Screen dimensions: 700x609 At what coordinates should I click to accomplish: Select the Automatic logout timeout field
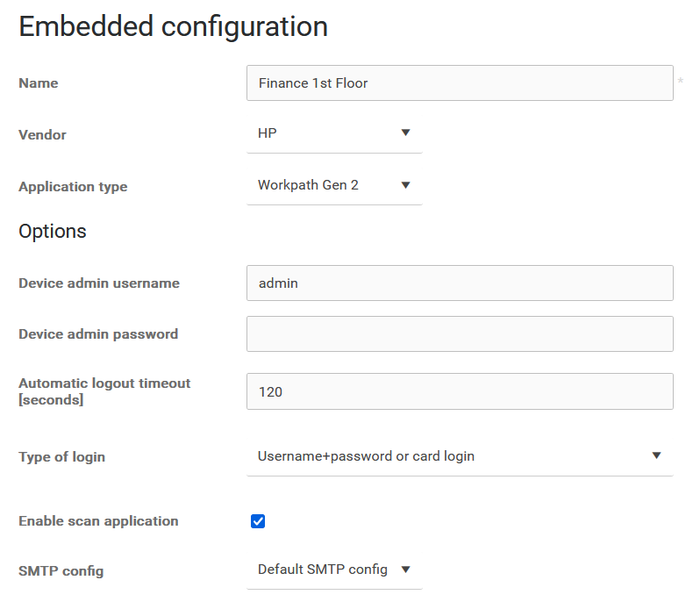(x=459, y=391)
